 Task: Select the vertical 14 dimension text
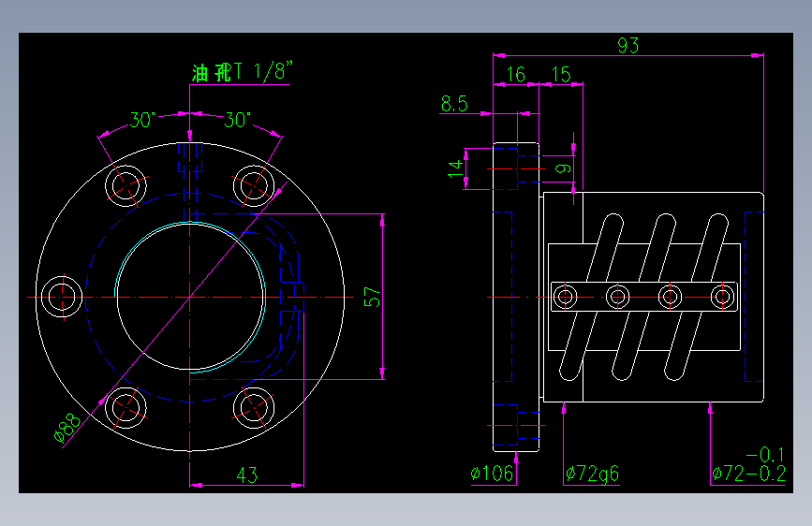click(455, 168)
